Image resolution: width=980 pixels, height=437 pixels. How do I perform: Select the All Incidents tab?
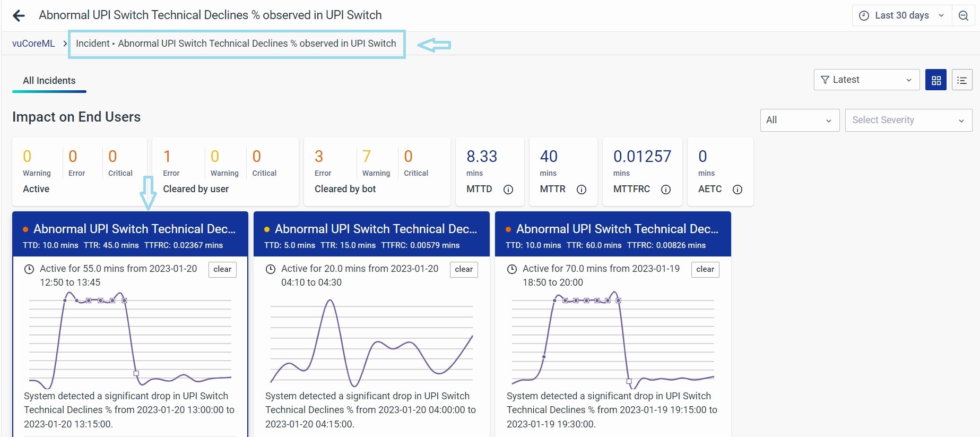tap(49, 81)
